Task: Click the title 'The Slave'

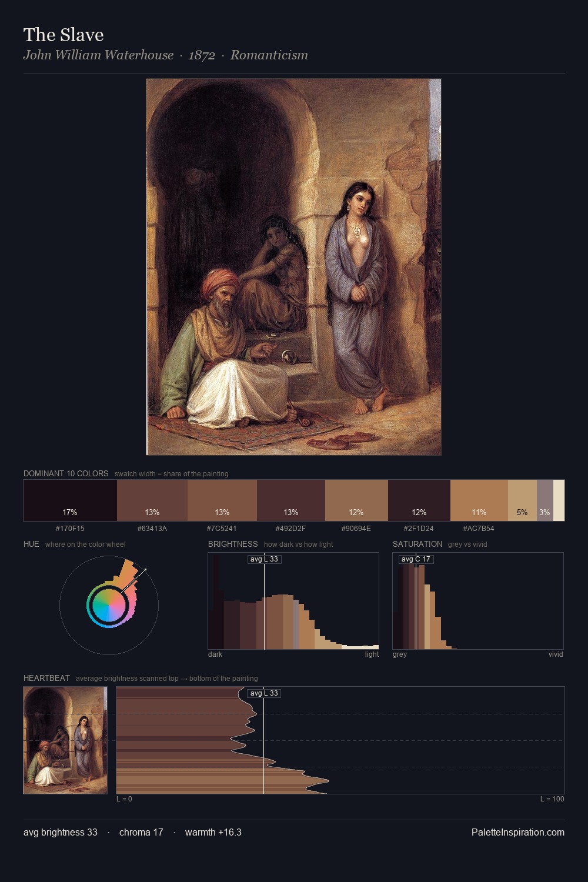Action: [x=64, y=35]
